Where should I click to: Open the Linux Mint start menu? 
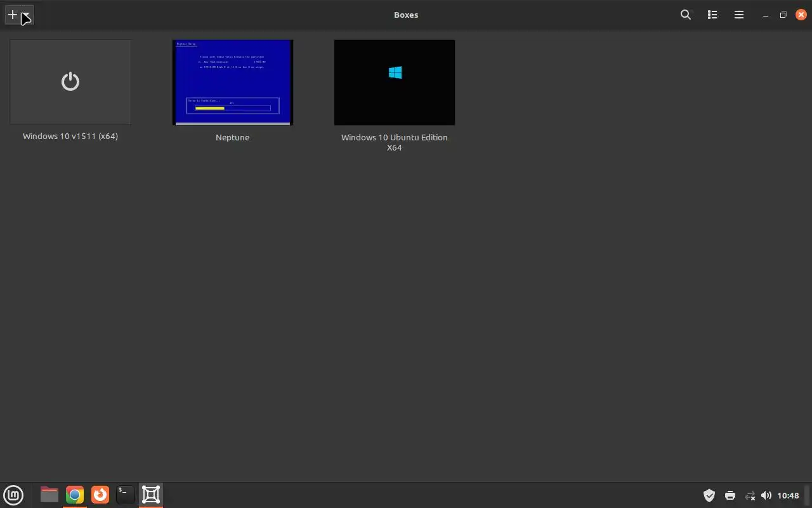(x=13, y=495)
